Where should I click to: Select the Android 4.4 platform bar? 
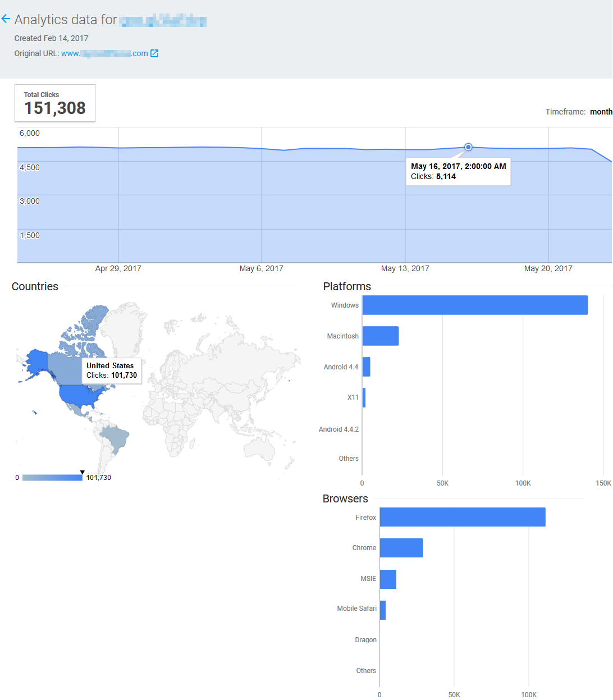(366, 367)
